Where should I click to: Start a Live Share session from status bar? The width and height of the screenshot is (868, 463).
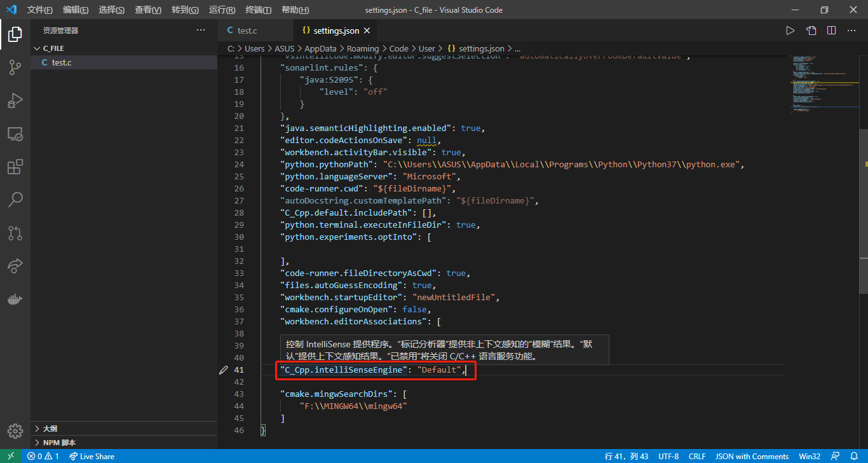coord(92,456)
